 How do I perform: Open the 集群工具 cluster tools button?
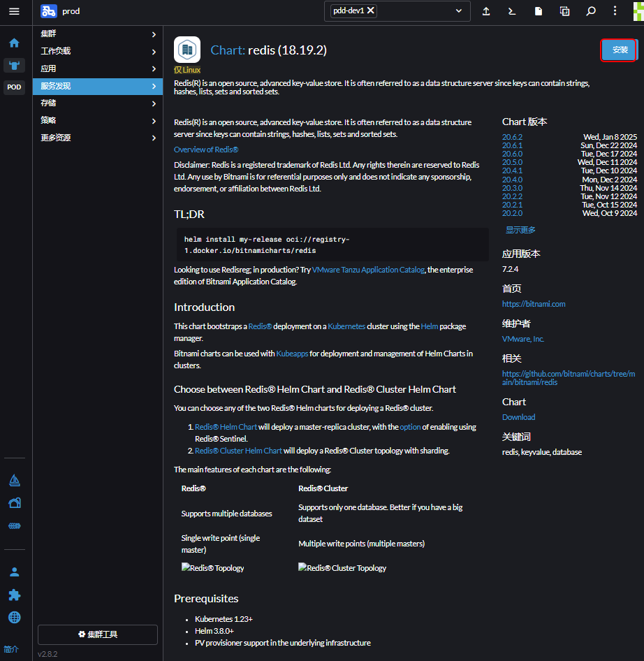pyautogui.click(x=98, y=634)
